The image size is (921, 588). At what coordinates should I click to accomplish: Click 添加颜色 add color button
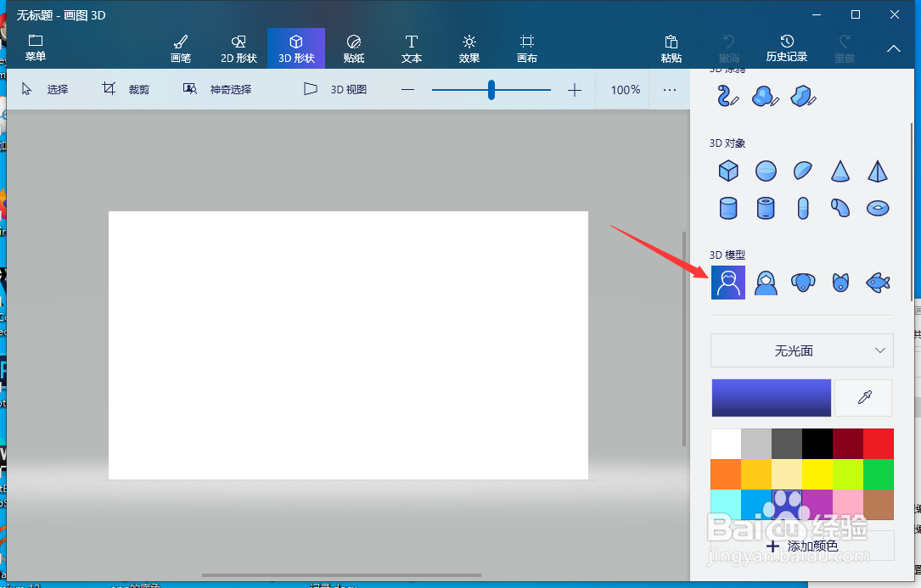(x=802, y=546)
